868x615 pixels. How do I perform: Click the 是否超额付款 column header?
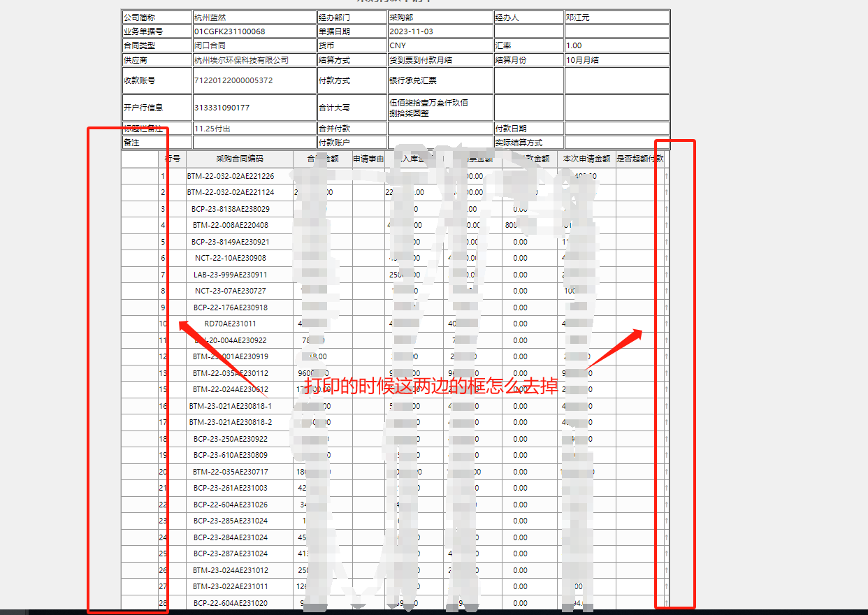tap(640, 159)
